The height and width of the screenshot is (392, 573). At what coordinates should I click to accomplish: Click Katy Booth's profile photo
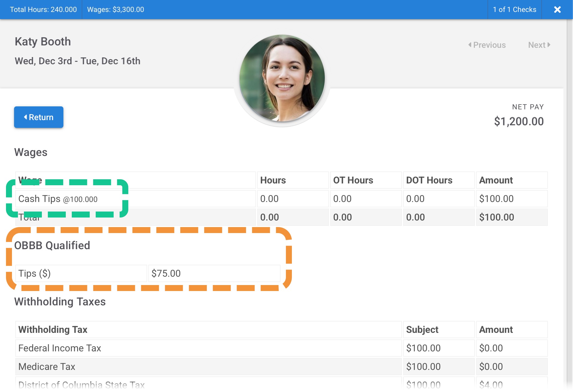point(282,78)
